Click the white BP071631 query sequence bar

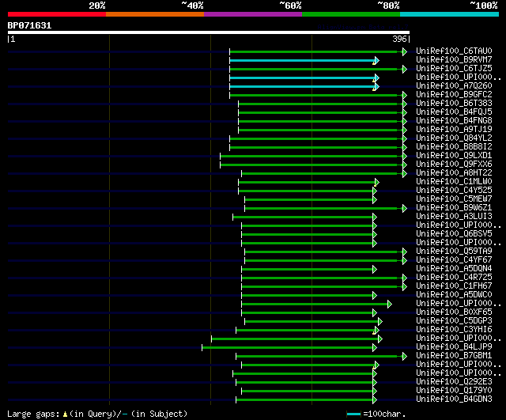209,32
